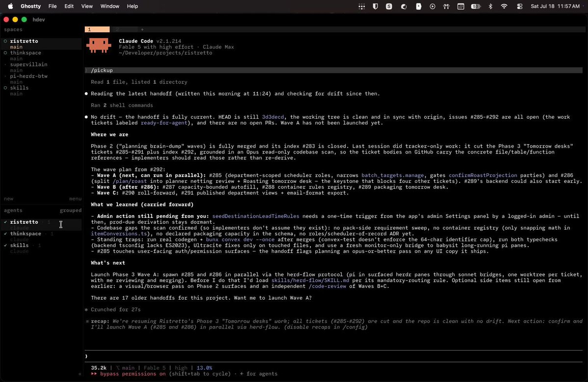
Task: Open the Help menu
Action: (x=132, y=6)
